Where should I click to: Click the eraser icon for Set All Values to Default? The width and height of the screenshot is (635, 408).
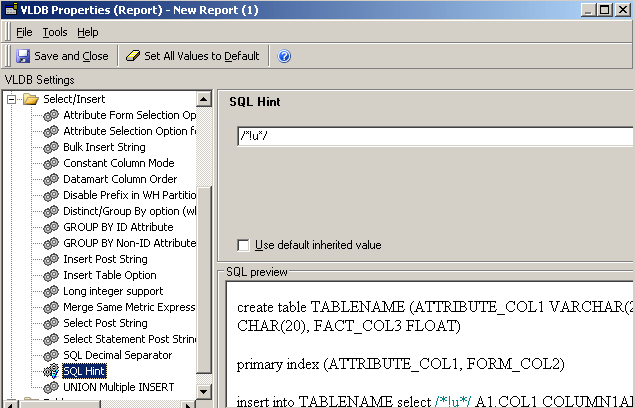click(132, 56)
